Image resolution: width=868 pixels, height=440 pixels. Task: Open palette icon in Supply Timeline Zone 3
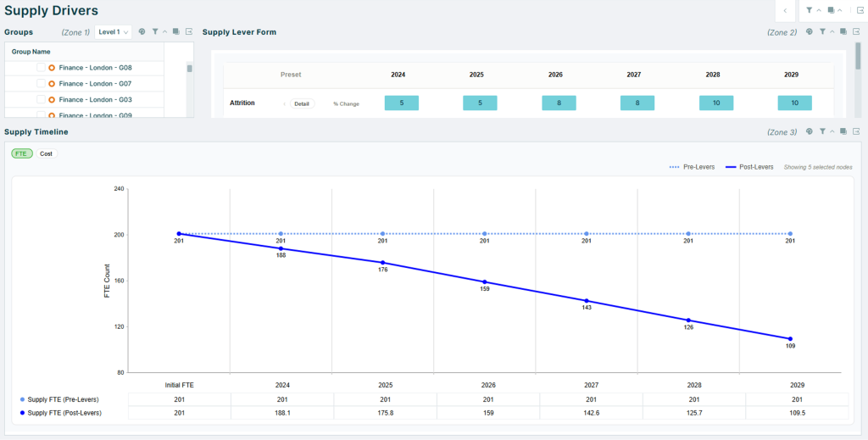[810, 131]
